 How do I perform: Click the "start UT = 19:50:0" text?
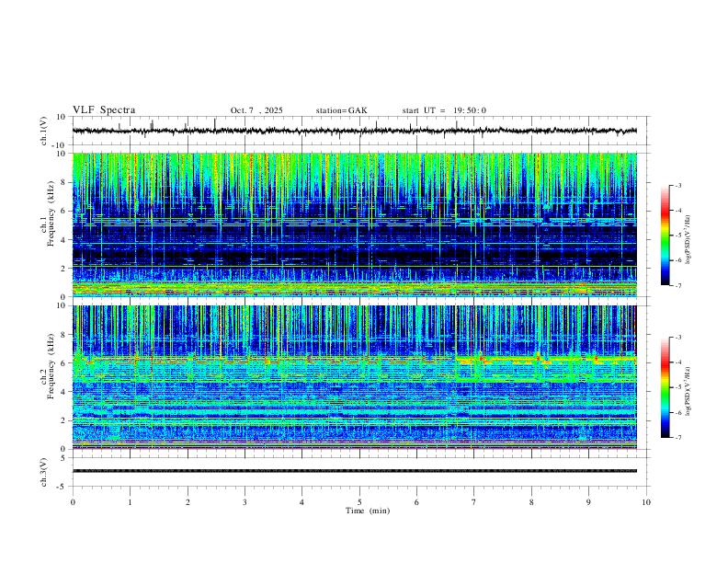[x=444, y=110]
